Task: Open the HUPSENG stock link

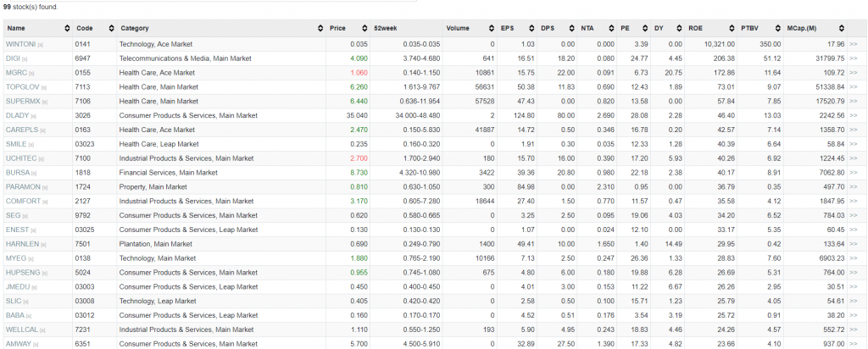Action: click(x=22, y=273)
